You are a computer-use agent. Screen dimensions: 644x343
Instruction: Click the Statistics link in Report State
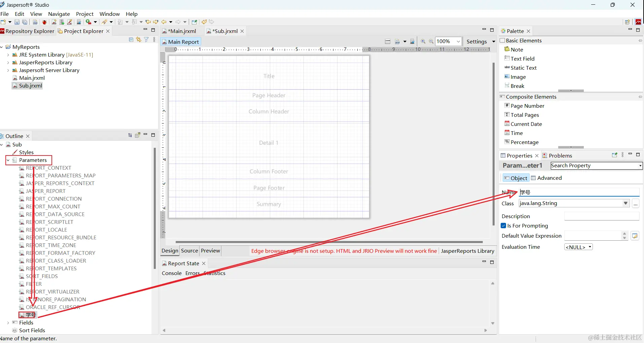pos(214,273)
